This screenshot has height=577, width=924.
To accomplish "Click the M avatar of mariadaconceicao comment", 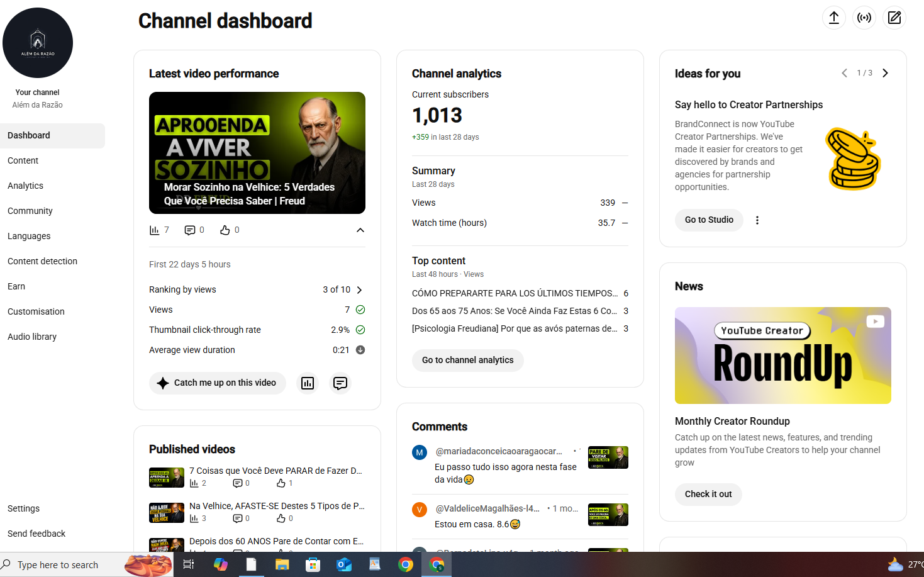I will [420, 452].
